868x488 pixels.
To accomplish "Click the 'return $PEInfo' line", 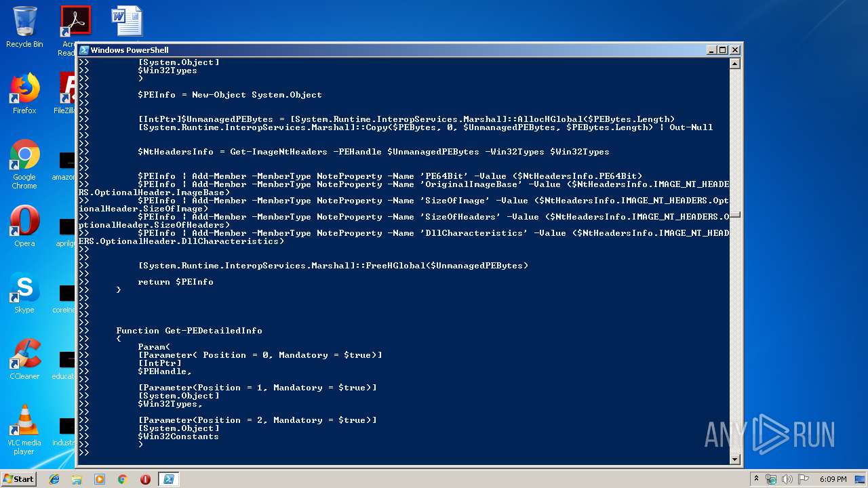I will [176, 282].
